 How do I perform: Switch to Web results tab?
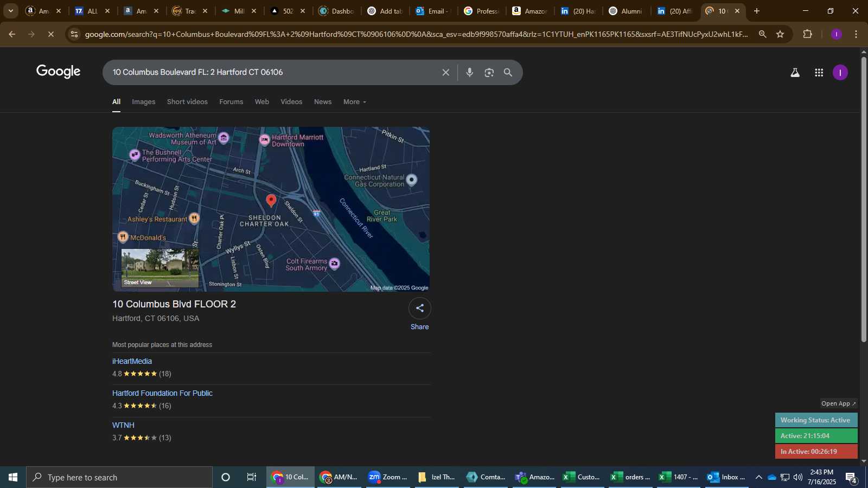coord(262,102)
